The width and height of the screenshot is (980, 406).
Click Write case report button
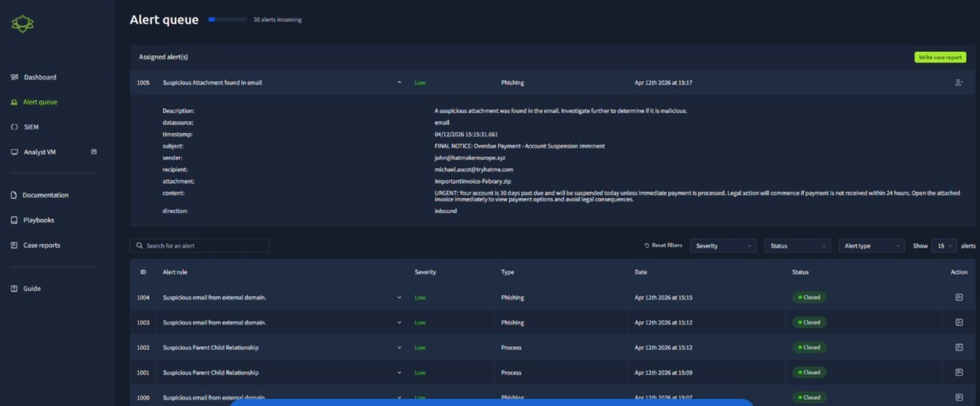940,58
